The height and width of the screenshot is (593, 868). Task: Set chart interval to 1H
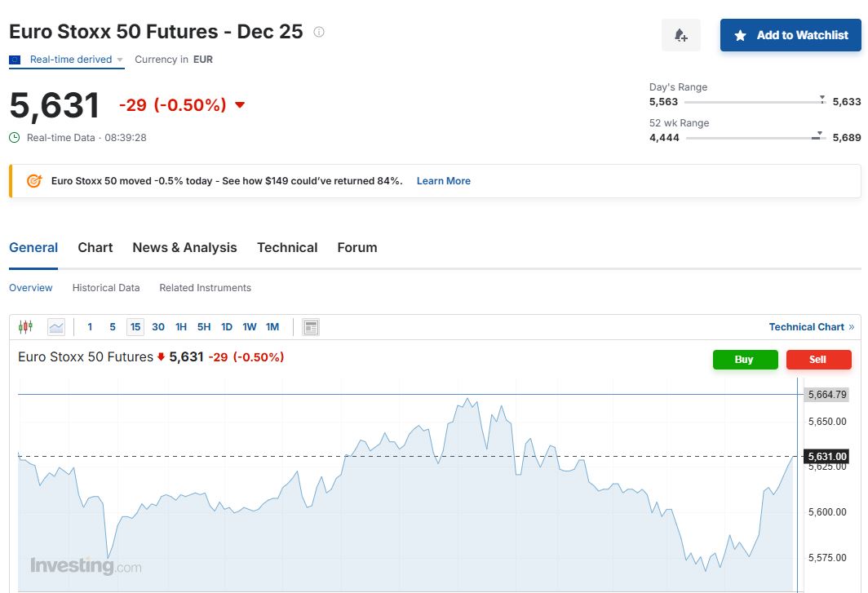click(181, 327)
